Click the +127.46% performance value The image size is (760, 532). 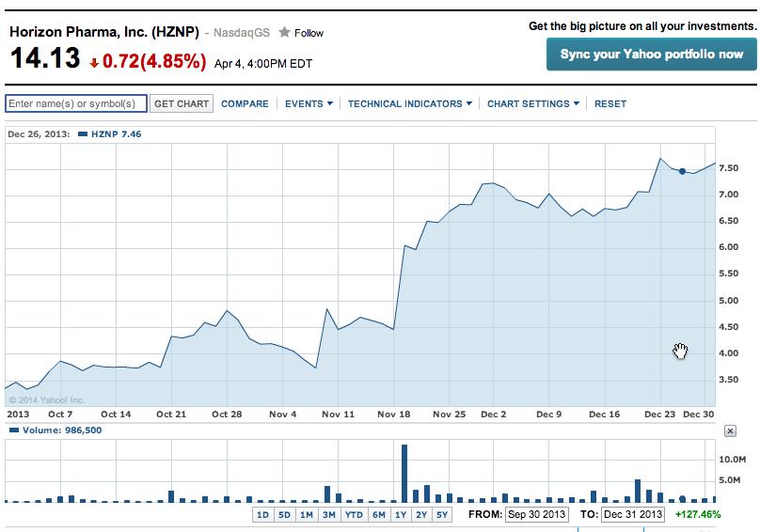point(698,514)
